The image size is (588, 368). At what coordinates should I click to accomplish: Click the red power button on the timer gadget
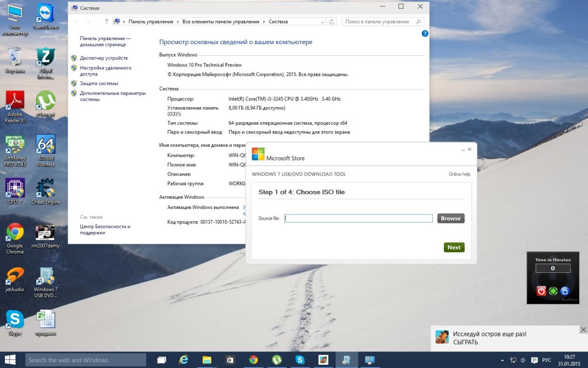click(x=541, y=291)
